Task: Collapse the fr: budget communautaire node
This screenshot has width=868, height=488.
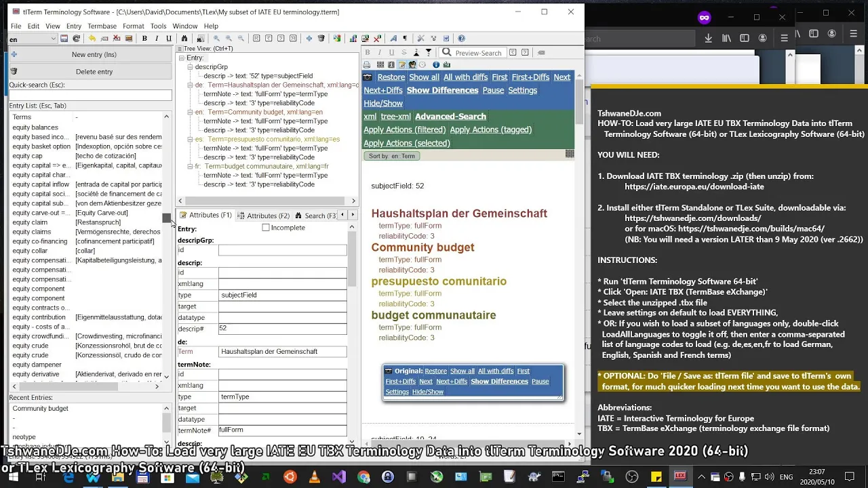Action: tap(190, 166)
